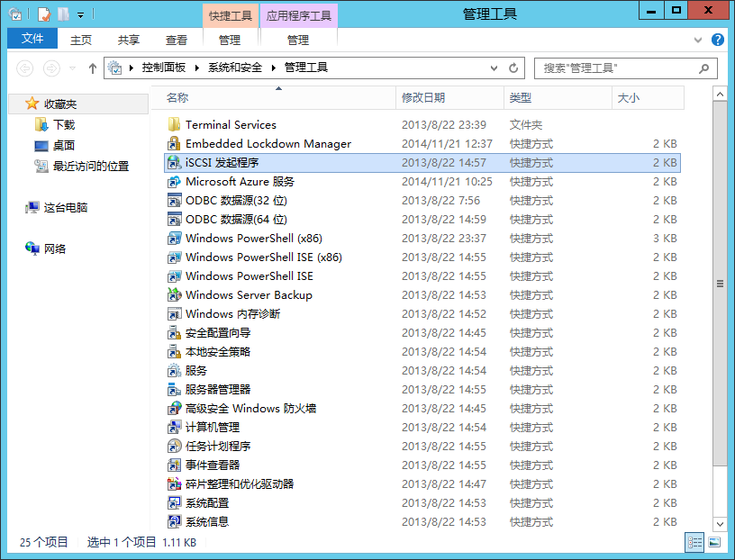Select the Windows PowerShell ISE icon
This screenshot has height=560, width=735.
point(174,276)
